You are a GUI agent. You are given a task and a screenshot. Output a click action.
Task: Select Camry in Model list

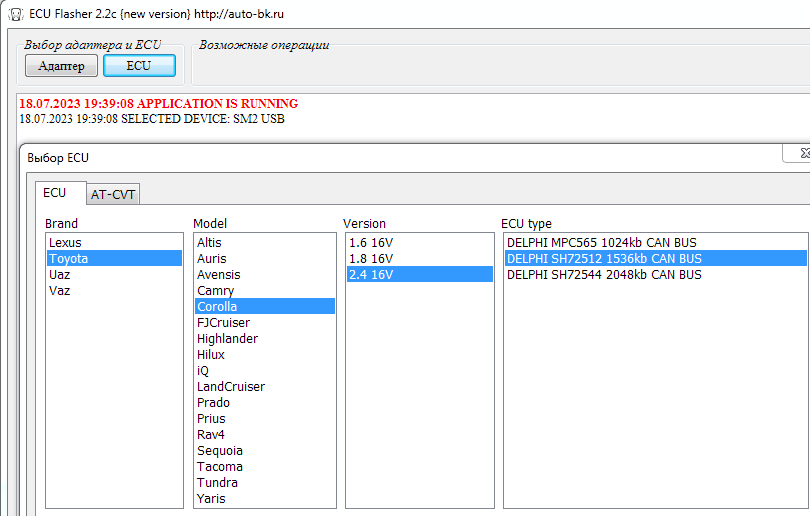click(x=216, y=291)
